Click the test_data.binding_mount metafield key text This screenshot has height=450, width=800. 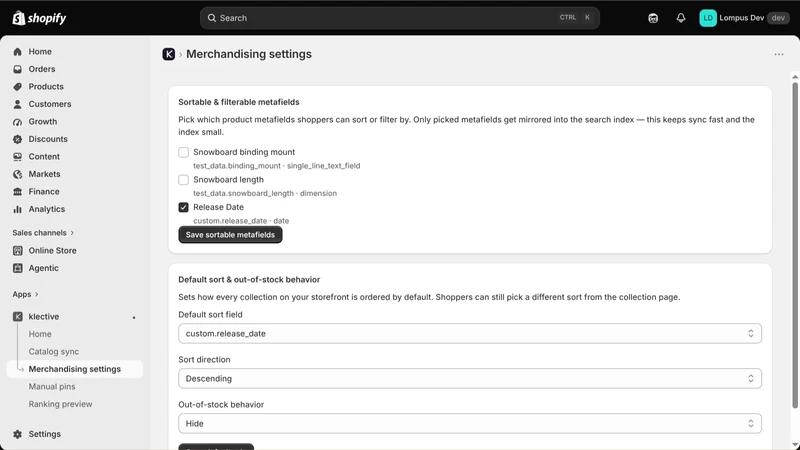pyautogui.click(x=237, y=166)
